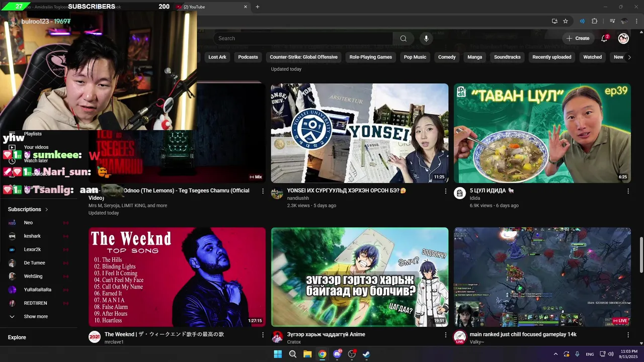Play The Weeknd Top Song thumbnail
The image size is (644, 362).
(177, 277)
